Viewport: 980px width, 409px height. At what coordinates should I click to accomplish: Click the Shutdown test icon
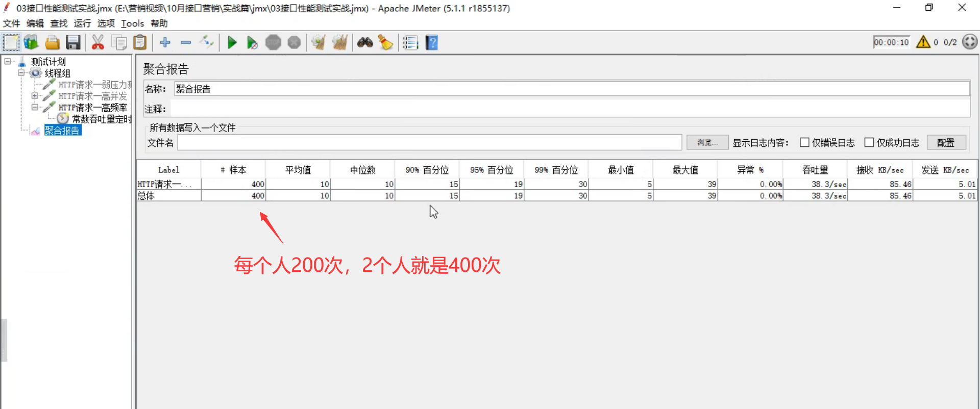tap(294, 42)
